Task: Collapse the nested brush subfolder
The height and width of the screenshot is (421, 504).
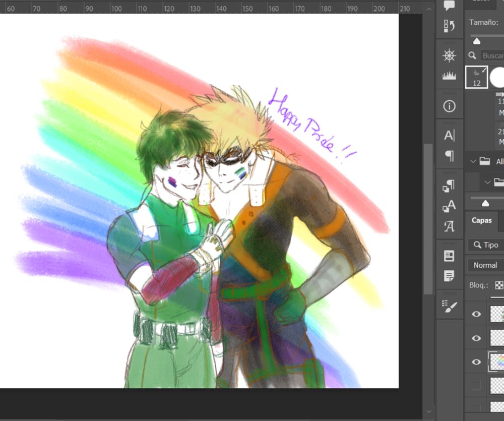Action: click(x=487, y=182)
